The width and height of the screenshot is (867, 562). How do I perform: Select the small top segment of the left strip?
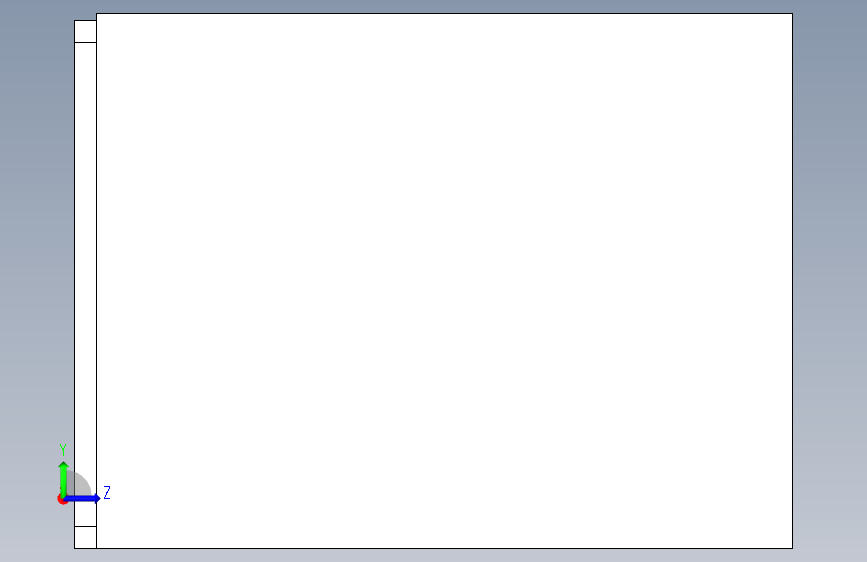[85, 32]
